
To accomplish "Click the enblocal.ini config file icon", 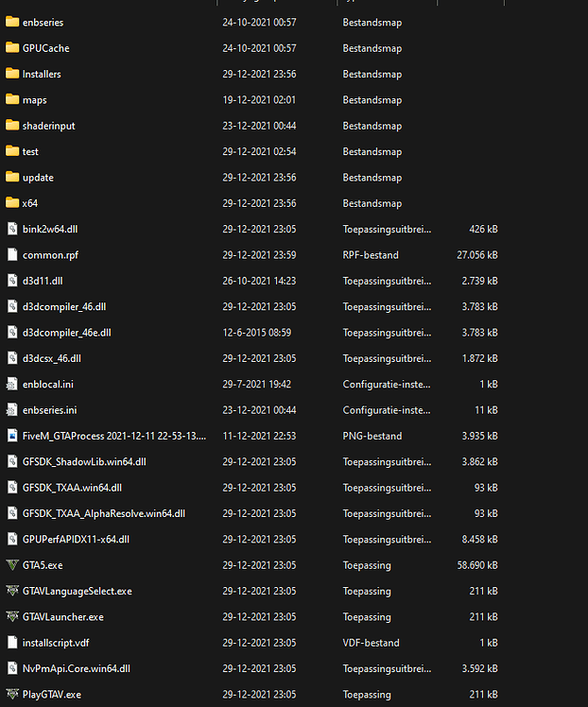I will point(12,384).
